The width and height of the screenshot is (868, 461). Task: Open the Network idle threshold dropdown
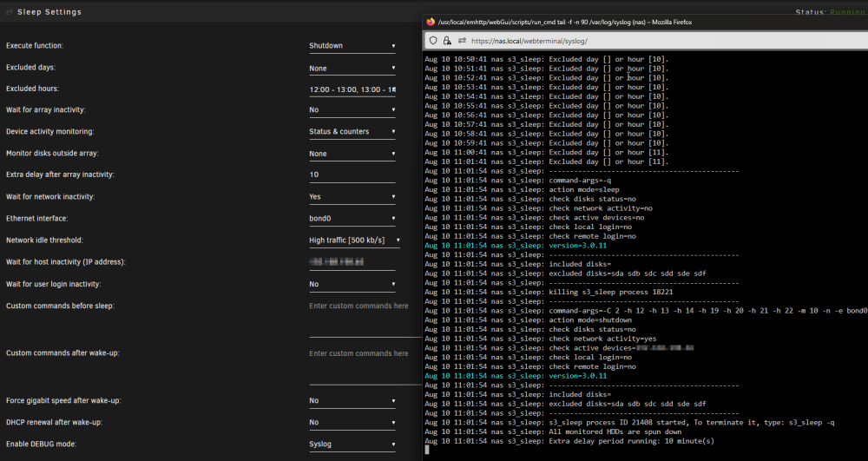click(354, 240)
